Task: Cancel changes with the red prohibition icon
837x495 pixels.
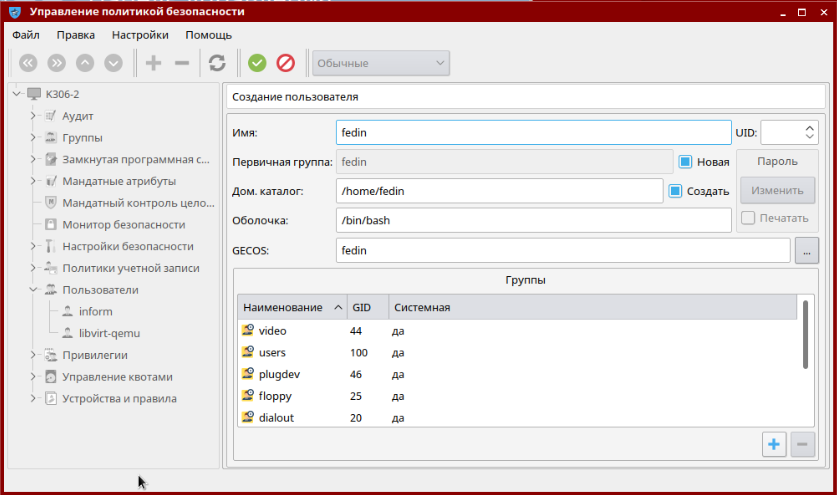Action: click(x=286, y=63)
